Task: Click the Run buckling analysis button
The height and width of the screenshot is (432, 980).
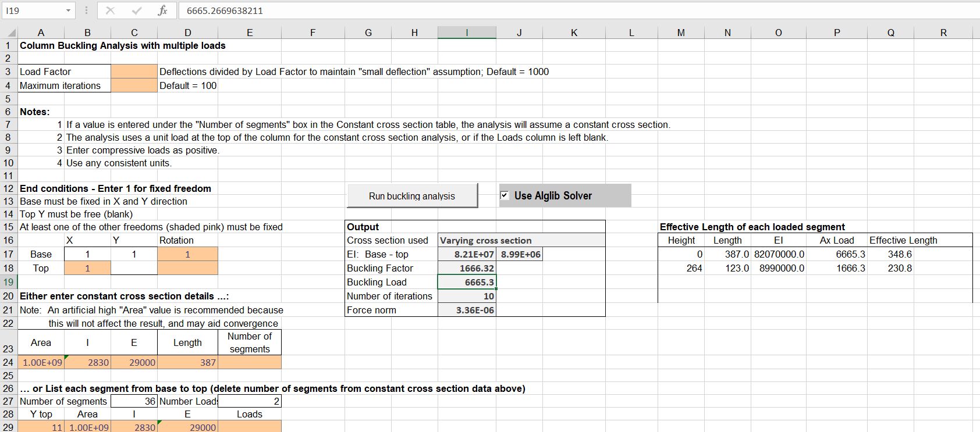Action: coord(412,196)
